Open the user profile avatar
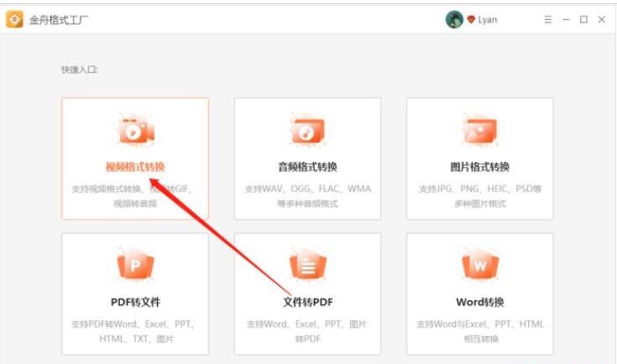Image resolution: width=617 pixels, height=364 pixels. (x=454, y=19)
